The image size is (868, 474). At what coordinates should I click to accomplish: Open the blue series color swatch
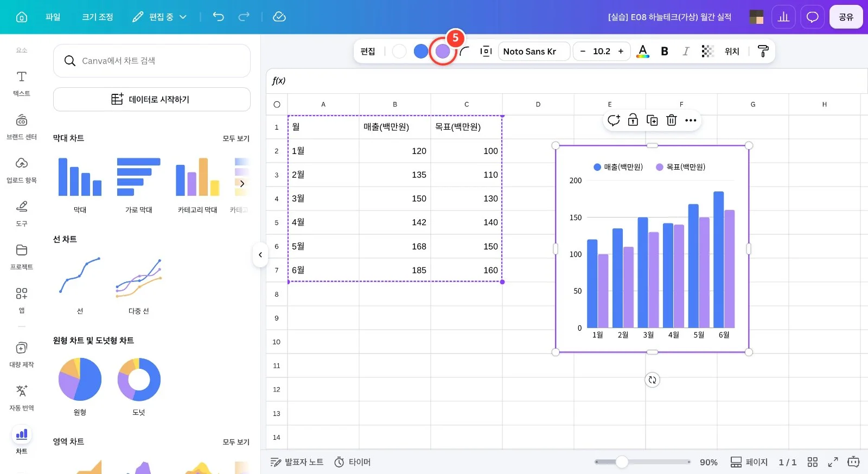(421, 51)
